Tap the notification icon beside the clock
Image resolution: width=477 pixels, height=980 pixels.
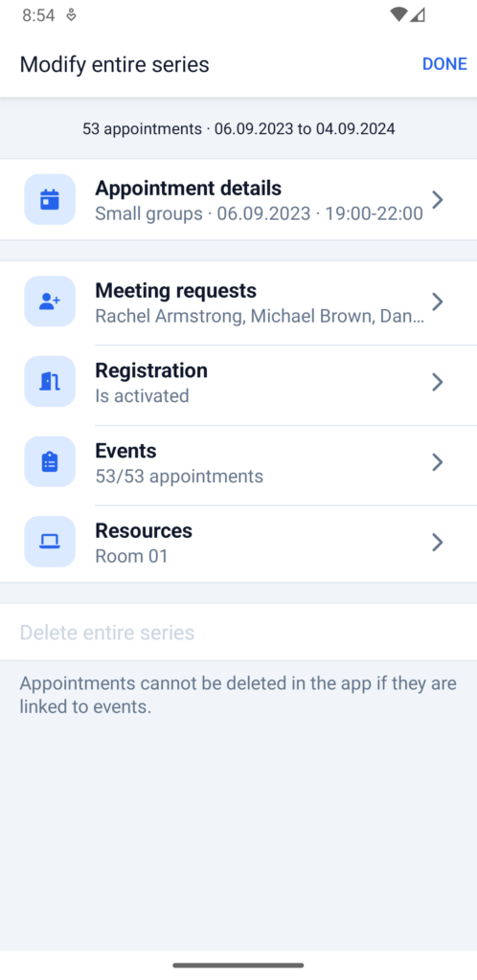[71, 15]
